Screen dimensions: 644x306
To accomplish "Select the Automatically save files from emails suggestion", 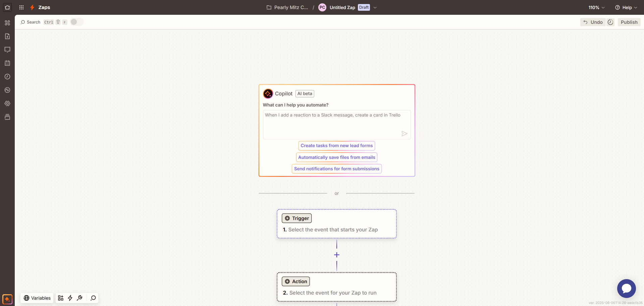I will (x=336, y=157).
